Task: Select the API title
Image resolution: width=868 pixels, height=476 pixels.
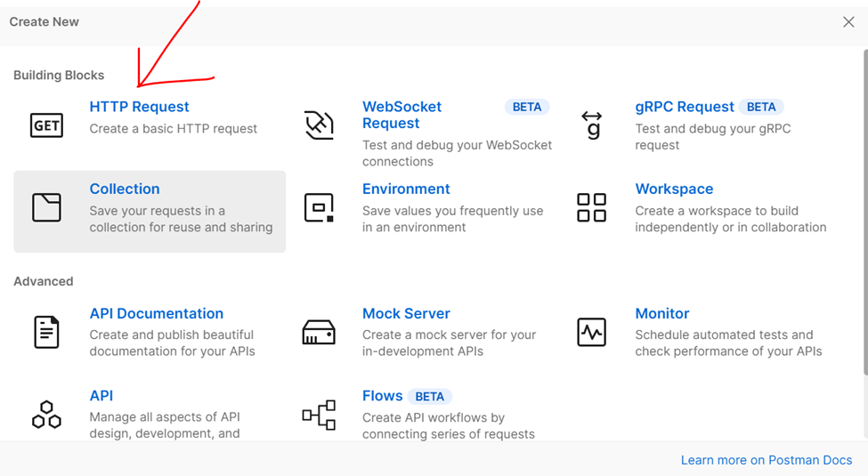Action: pyautogui.click(x=101, y=396)
